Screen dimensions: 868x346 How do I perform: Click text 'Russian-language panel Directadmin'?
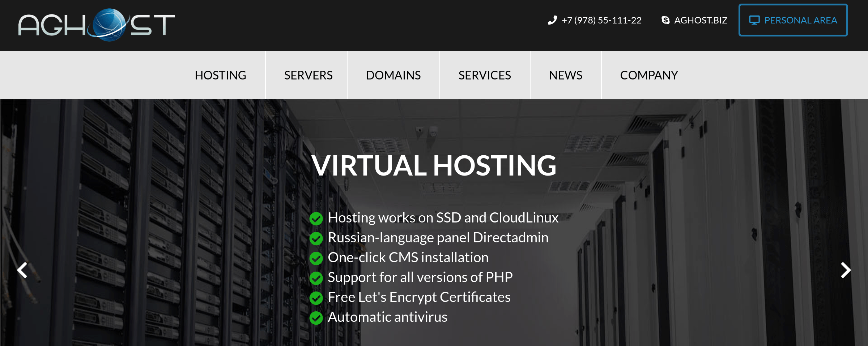point(438,238)
